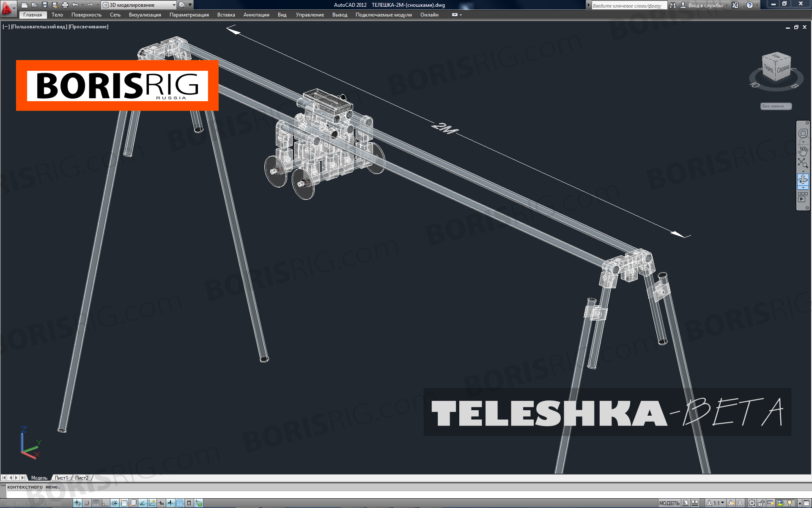Viewport: 812px width, 508px height.
Task: Open the undo history dropdown arrow
Action: 82,5
